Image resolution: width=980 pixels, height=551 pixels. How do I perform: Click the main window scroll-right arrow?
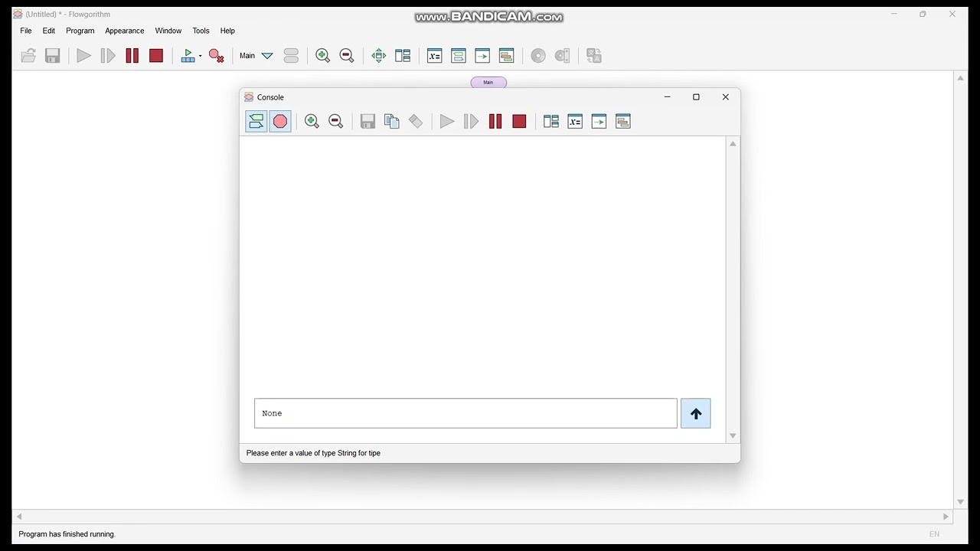pos(946,517)
